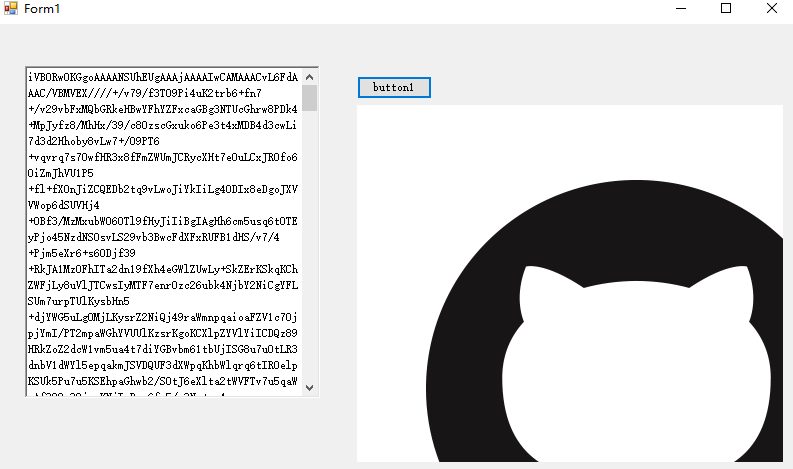Click the text line starting with HRkZoZ2dcW1vm
Viewport: 793px width, 469px height.
(163, 349)
